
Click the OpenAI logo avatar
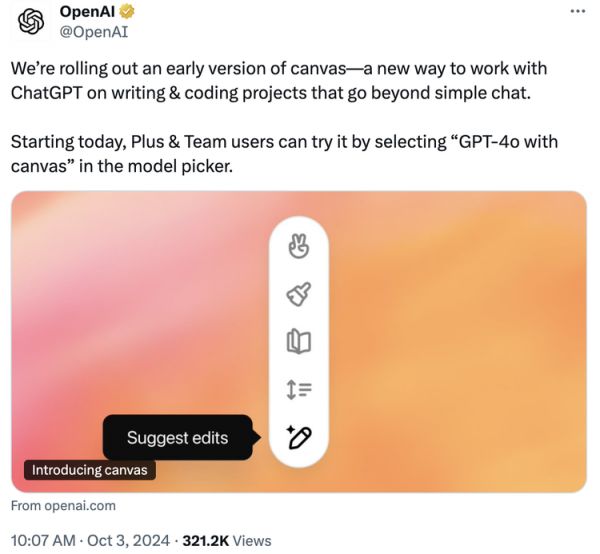[x=32, y=22]
